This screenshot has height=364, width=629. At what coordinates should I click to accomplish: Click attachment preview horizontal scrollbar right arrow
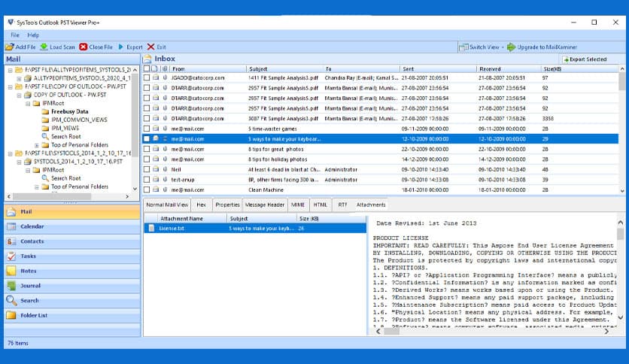606,331
